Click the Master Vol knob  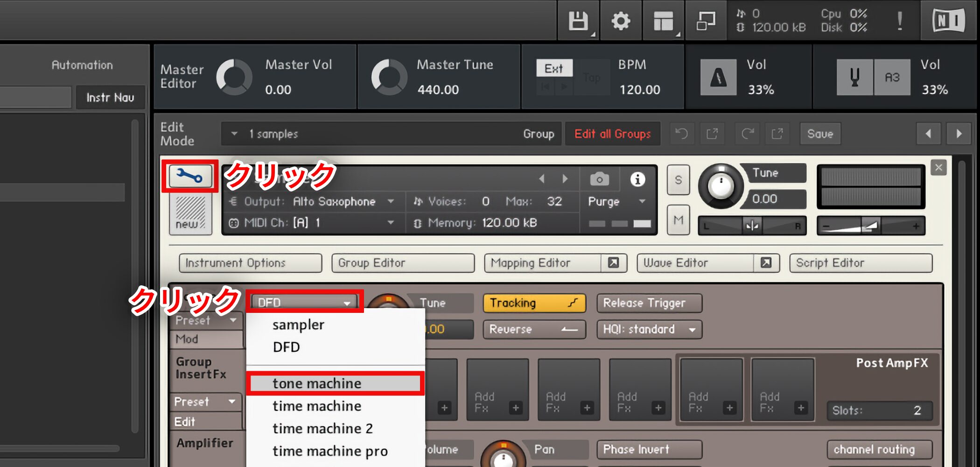coord(234,77)
